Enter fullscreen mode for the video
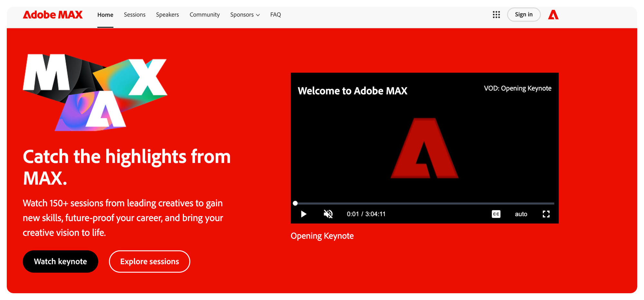The width and height of the screenshot is (644, 300). 546,214
